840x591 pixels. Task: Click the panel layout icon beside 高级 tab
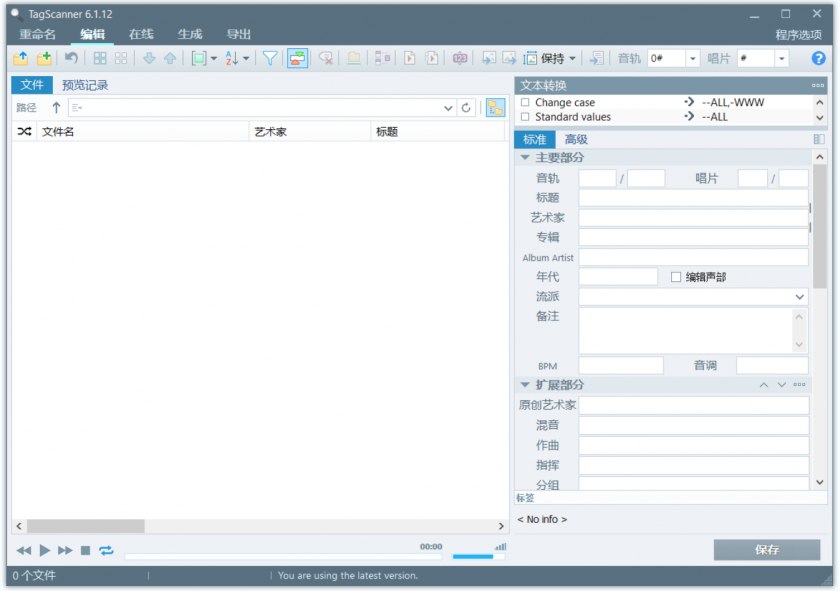819,139
